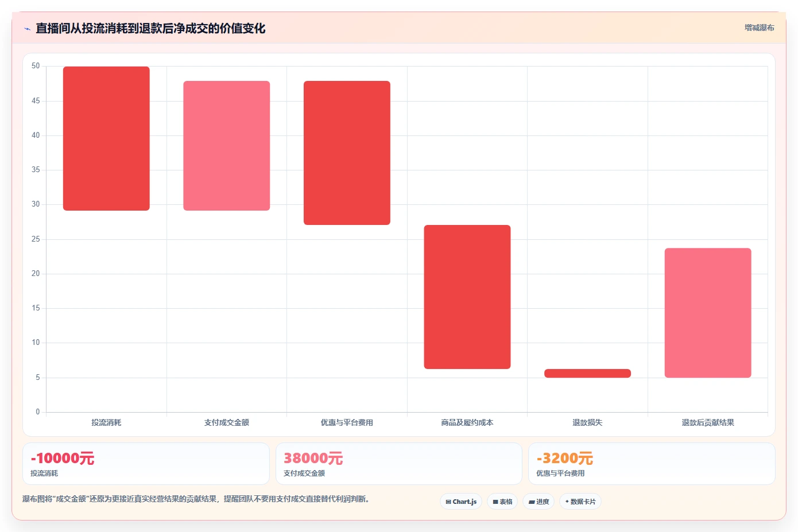Image resolution: width=798 pixels, height=532 pixels.
Task: Click the pink 支付成交金额 bar
Action: 227,146
